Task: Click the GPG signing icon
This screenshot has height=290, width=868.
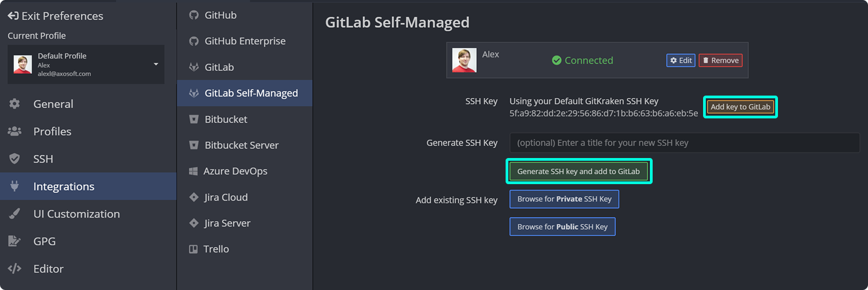Action: 15,241
